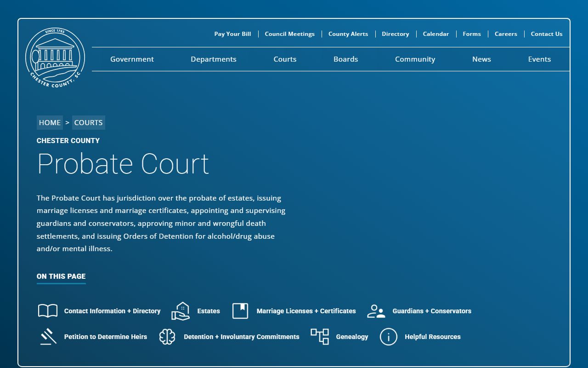Open the Boards menu
Screen dimensions: 588x368
(x=346, y=59)
